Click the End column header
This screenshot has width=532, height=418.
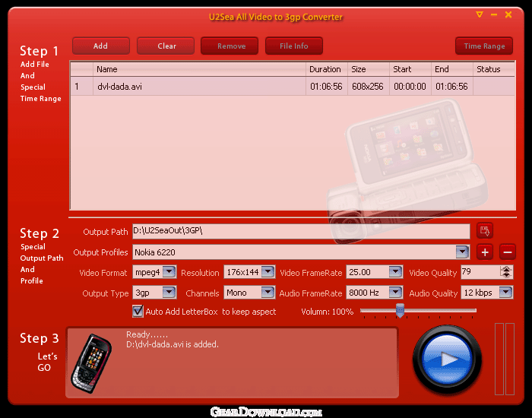451,69
